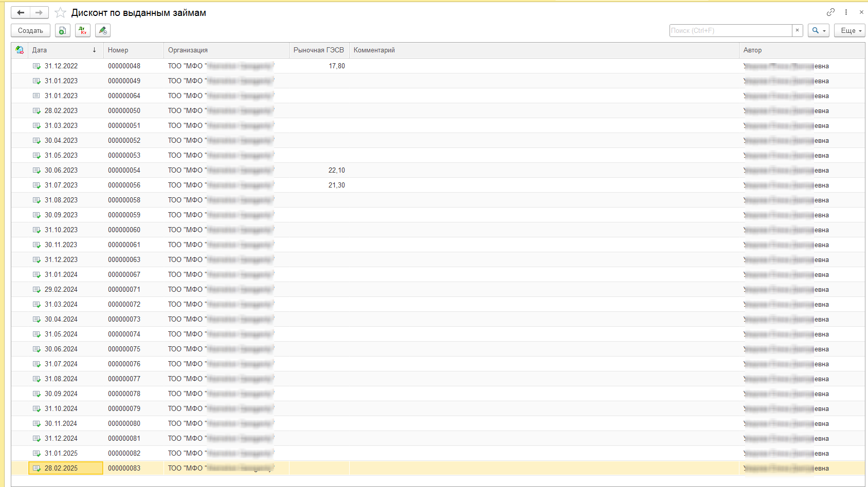The height and width of the screenshot is (487, 868).
Task: Open the three-dots window menu
Action: pos(846,12)
